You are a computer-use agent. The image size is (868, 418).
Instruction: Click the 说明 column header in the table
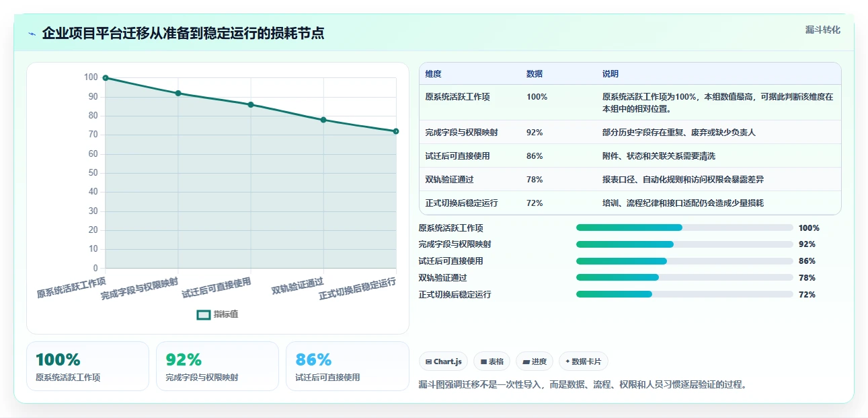tap(610, 74)
